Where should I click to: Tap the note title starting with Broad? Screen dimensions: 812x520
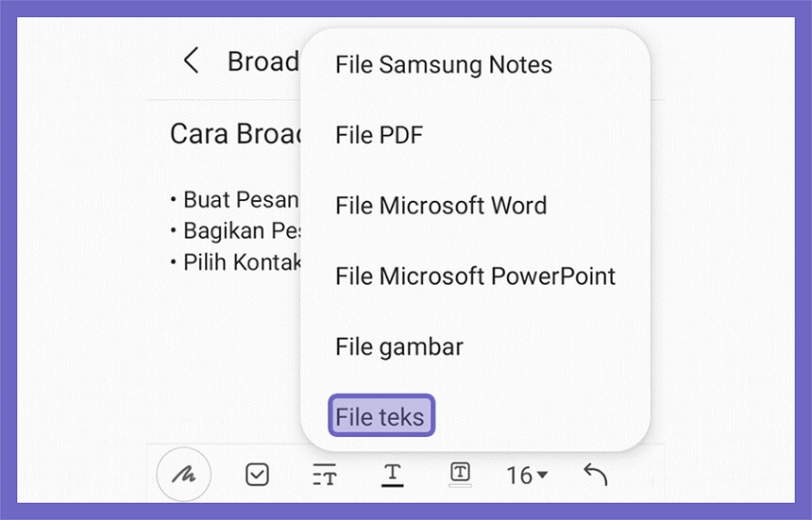[263, 61]
